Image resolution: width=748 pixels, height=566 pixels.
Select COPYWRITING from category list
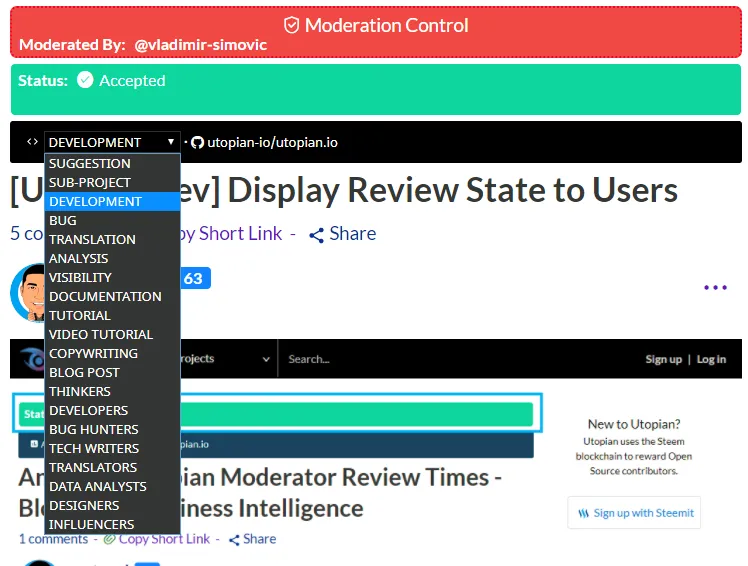pos(112,354)
